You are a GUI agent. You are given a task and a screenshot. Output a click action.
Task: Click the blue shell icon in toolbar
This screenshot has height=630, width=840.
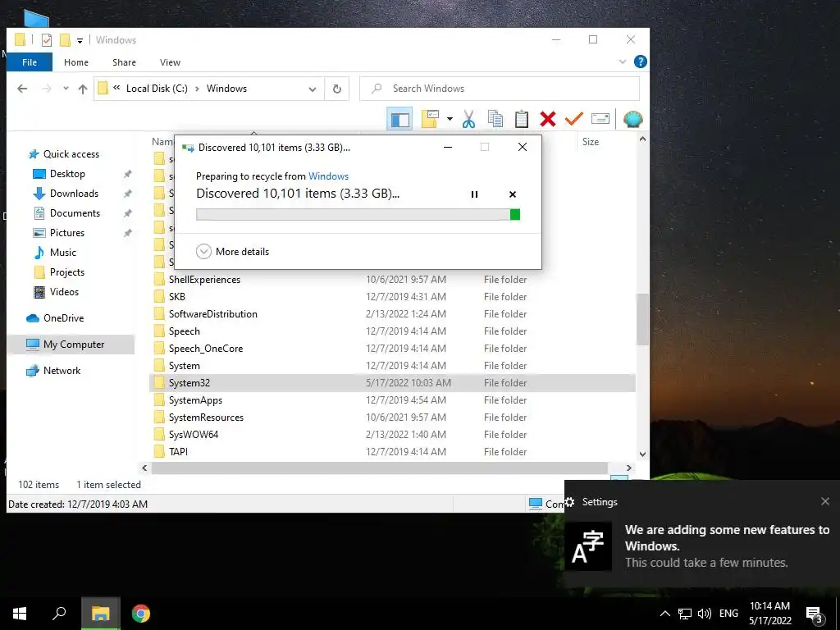pos(632,119)
